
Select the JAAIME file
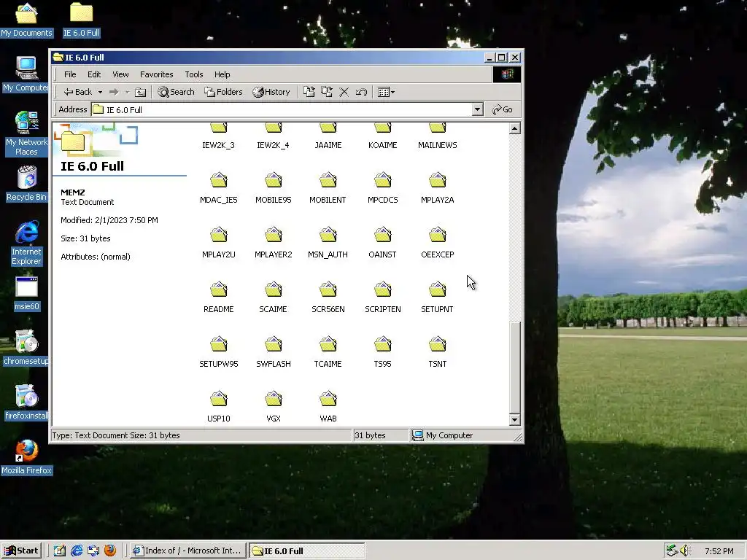(x=328, y=136)
